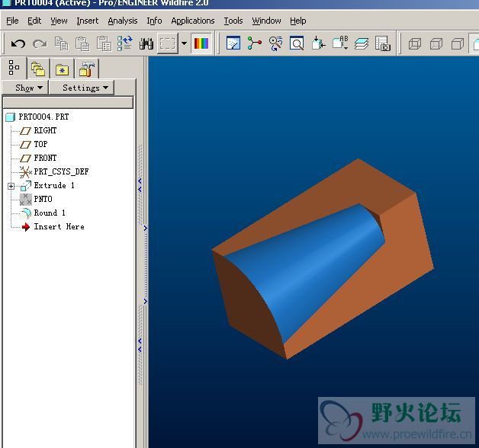Click the Paste Special icon
479x448 pixels.
(104, 43)
